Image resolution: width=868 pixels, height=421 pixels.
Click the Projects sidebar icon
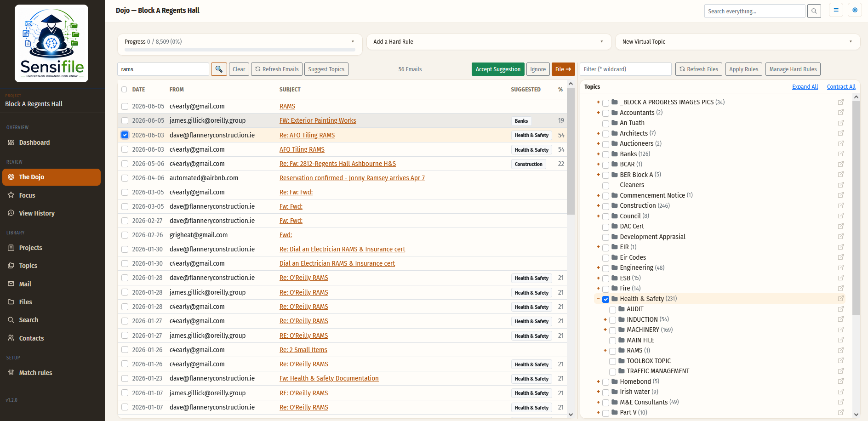point(11,248)
